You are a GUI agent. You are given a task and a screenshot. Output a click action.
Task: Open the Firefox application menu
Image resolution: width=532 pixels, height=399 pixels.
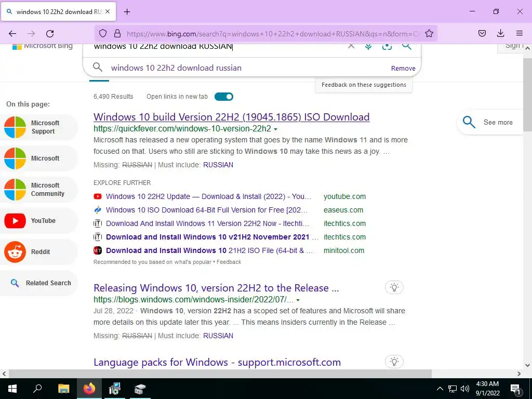pos(519,33)
